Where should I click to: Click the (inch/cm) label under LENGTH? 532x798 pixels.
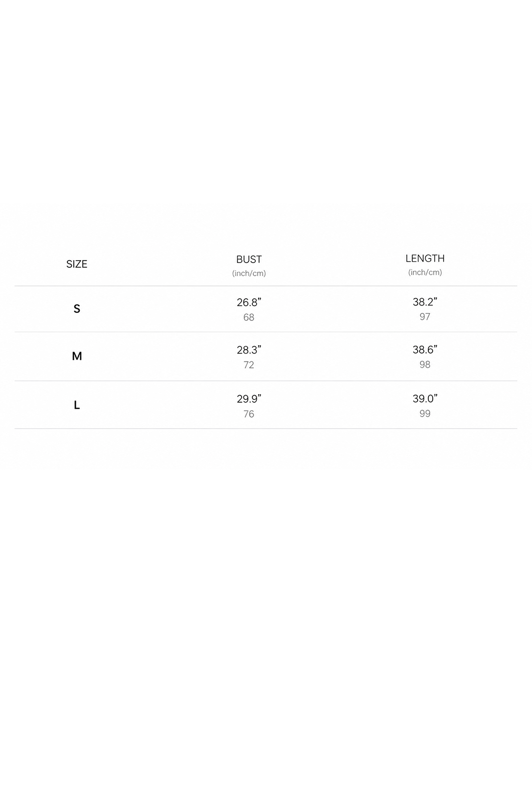(425, 272)
